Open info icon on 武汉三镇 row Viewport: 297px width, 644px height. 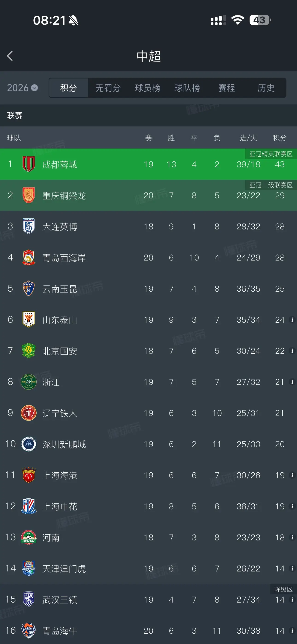(x=292, y=599)
